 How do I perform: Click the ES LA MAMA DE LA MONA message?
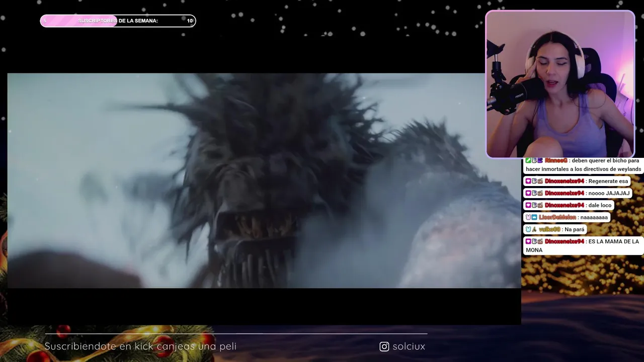583,245
